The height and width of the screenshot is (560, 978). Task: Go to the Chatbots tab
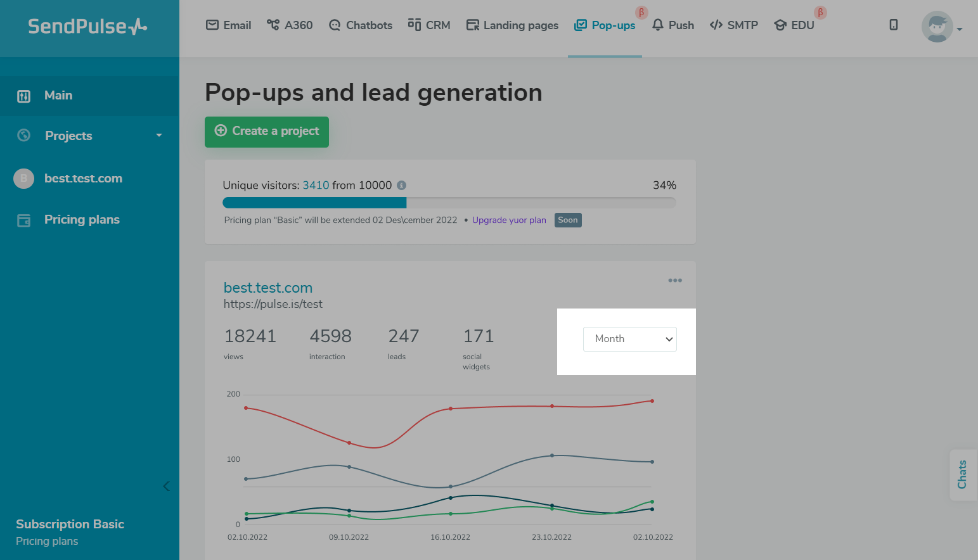click(x=361, y=25)
